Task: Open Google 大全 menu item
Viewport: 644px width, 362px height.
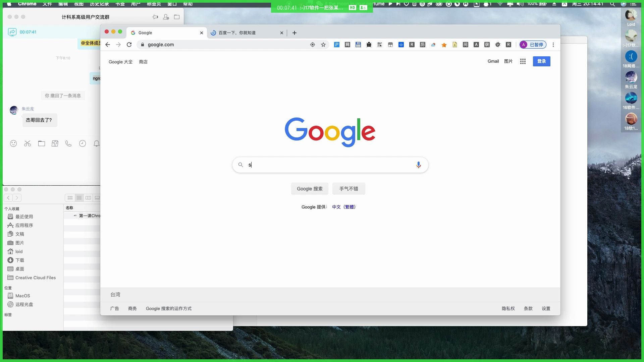Action: point(120,61)
